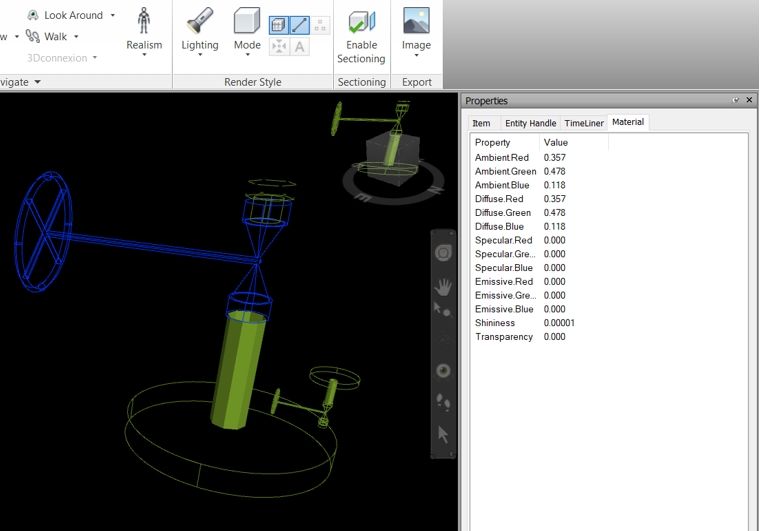762x531 pixels.
Task: Expand the Navigate panel arrow
Action: click(37, 82)
